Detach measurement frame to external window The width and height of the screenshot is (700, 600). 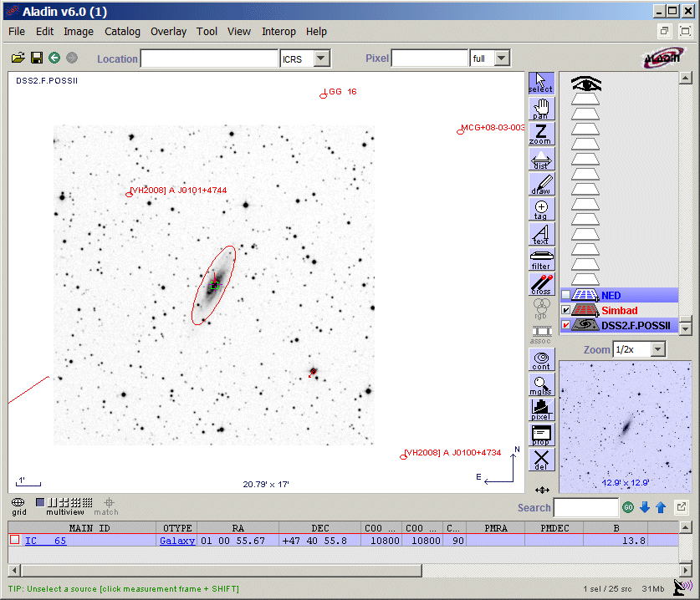682,506
